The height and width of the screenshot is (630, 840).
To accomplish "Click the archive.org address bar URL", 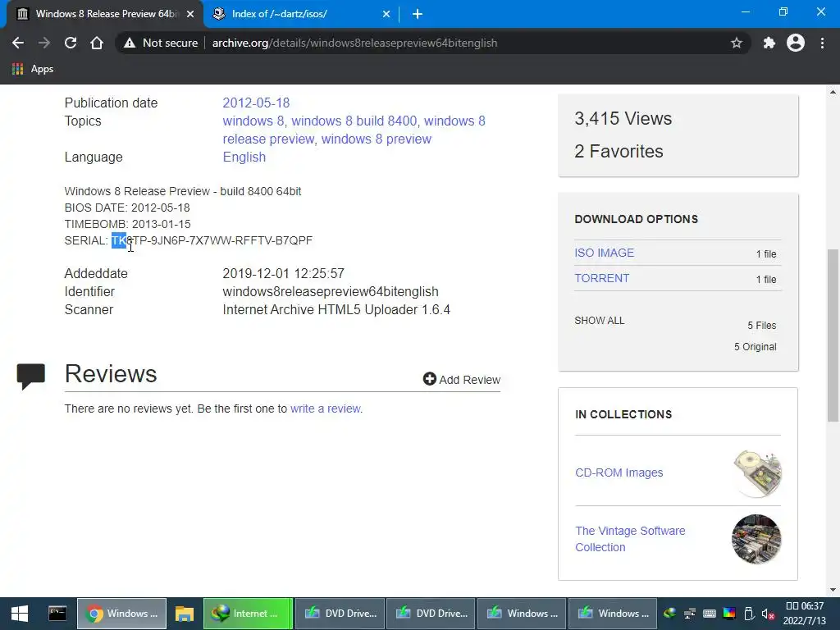I will (354, 43).
